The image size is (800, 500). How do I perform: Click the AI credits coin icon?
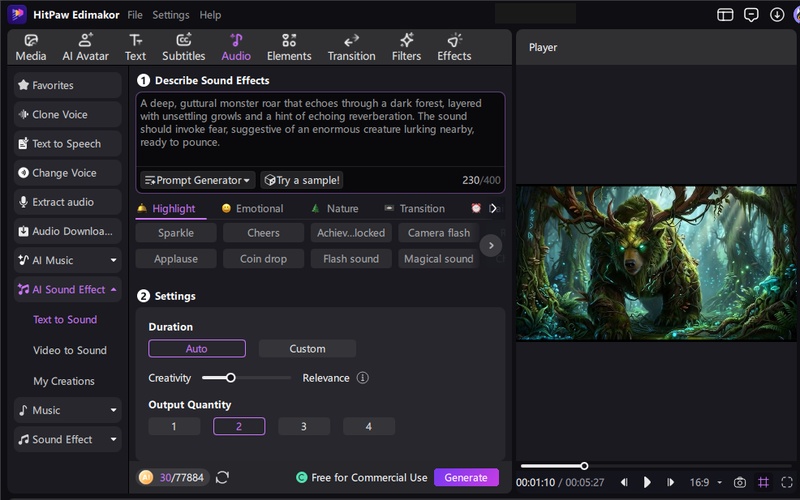coord(146,478)
